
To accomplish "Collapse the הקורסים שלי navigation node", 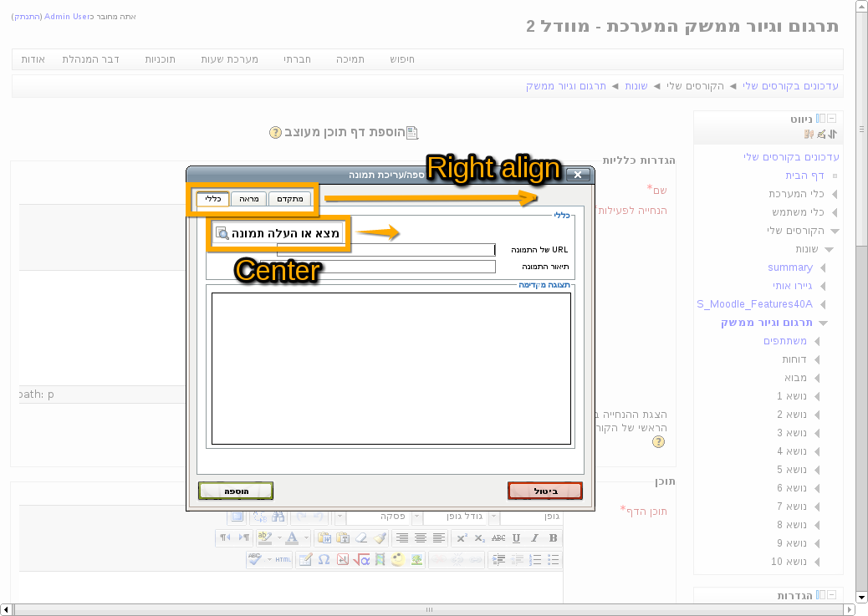I will (x=835, y=231).
